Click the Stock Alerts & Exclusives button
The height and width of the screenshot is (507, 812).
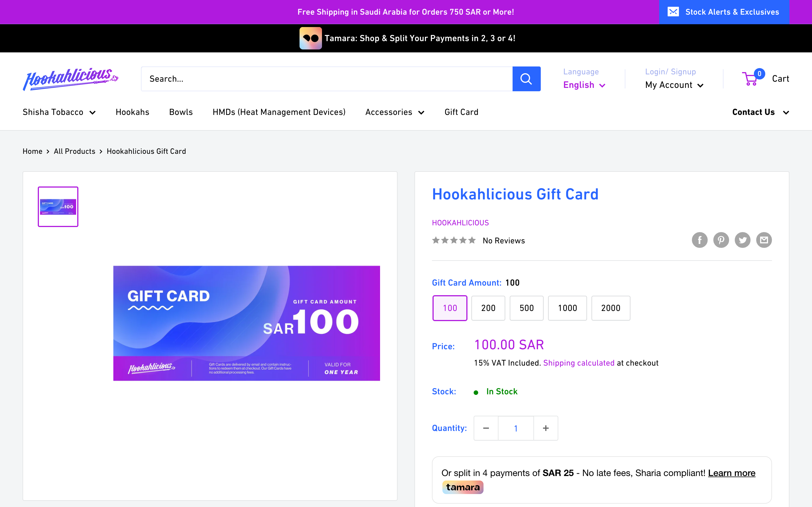(724, 12)
